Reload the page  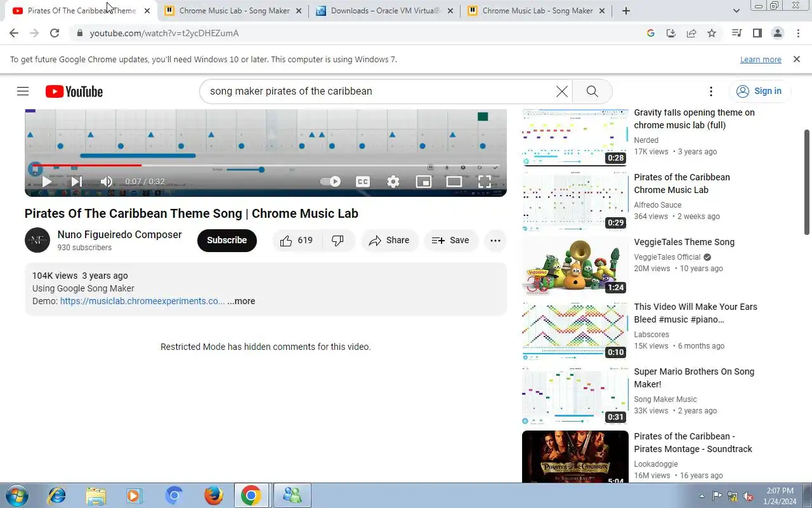55,33
